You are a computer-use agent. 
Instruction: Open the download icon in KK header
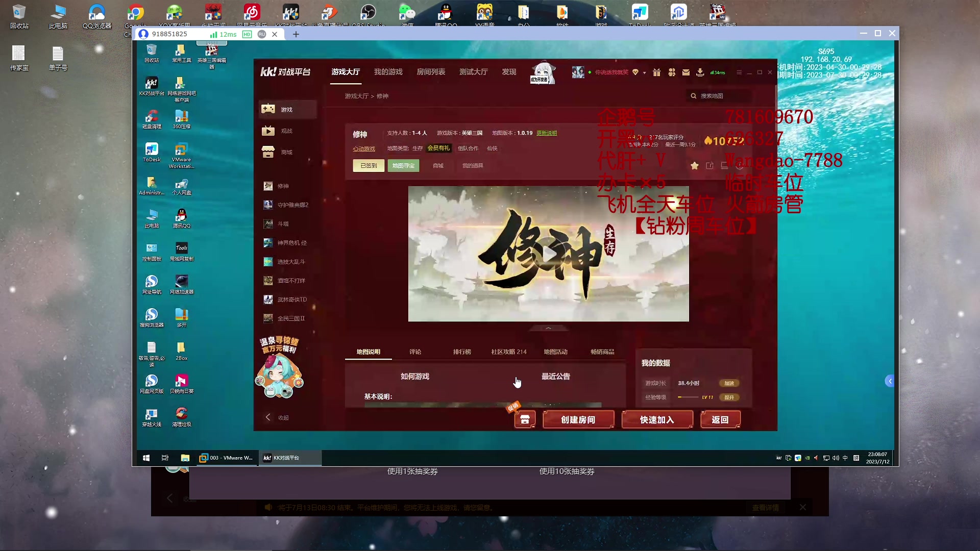700,72
